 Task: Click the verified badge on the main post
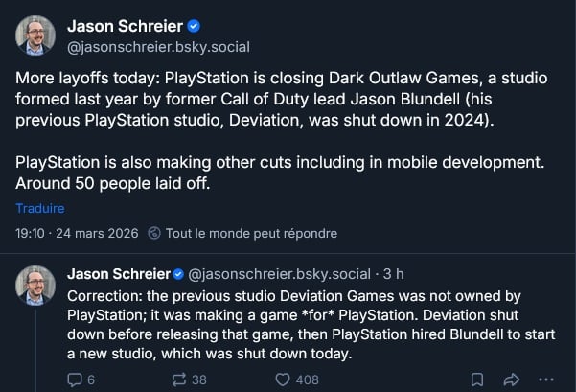tap(193, 26)
